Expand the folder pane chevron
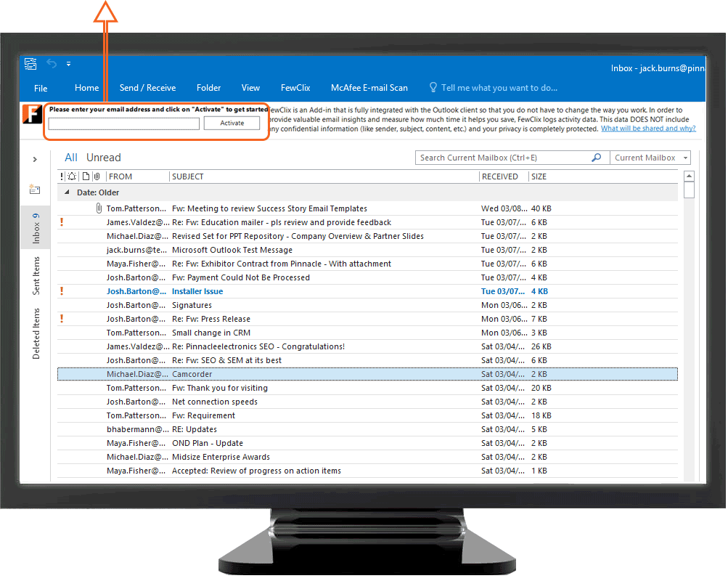Viewport: 728px width, 581px height. coord(35,159)
